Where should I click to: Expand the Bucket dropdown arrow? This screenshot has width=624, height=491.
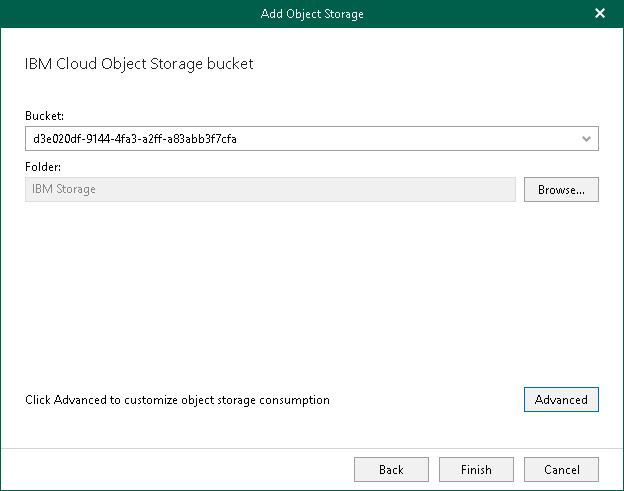pos(586,139)
